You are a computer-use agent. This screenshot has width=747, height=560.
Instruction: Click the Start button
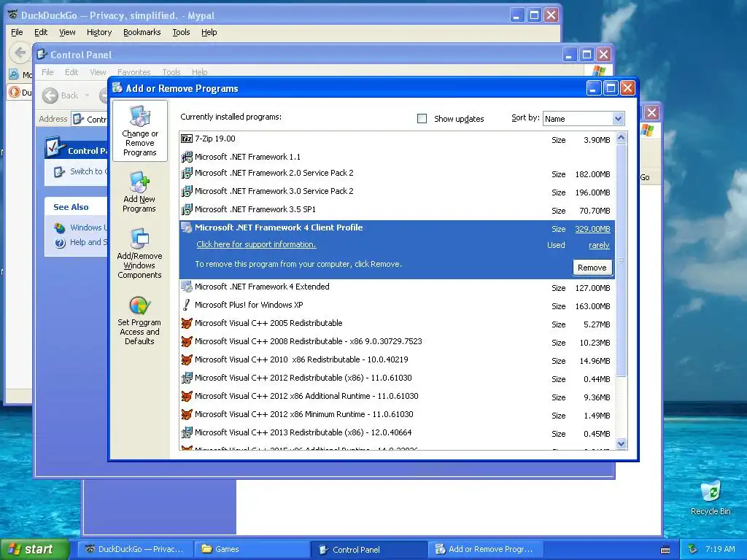pos(34,549)
